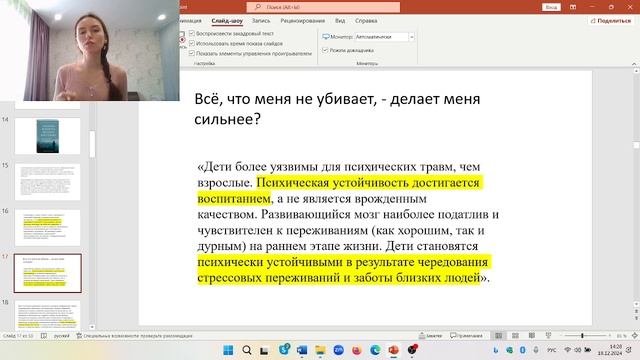Open the Справка ribbon tab

pos(366,20)
